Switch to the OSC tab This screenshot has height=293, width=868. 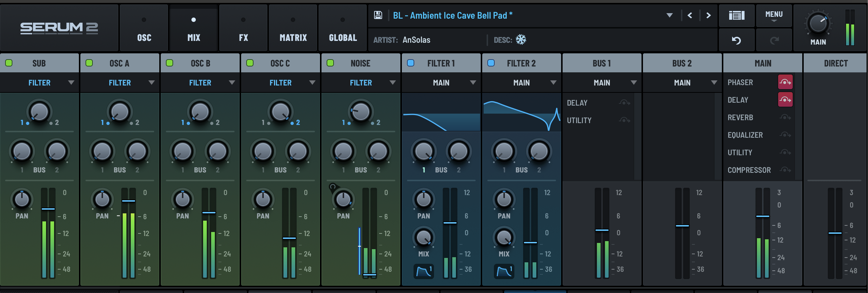click(x=144, y=28)
